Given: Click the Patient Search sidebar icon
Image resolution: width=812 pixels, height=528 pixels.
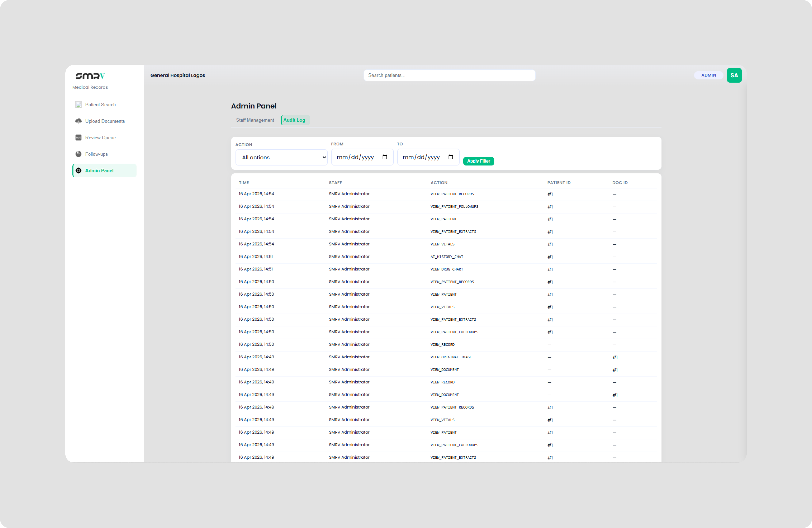Looking at the screenshot, I should click(78, 105).
